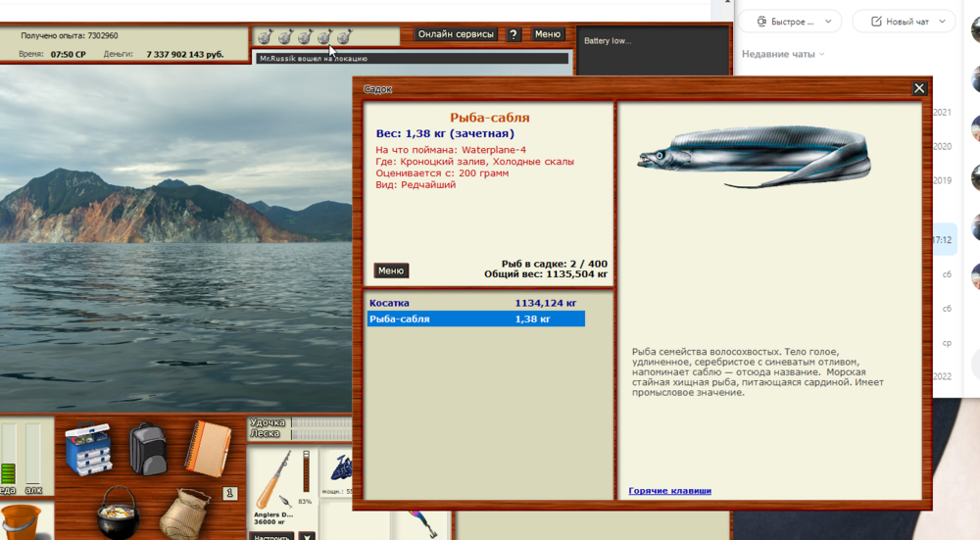The height and width of the screenshot is (540, 980).
Task: Click the first silver medal icon
Action: coord(265,37)
